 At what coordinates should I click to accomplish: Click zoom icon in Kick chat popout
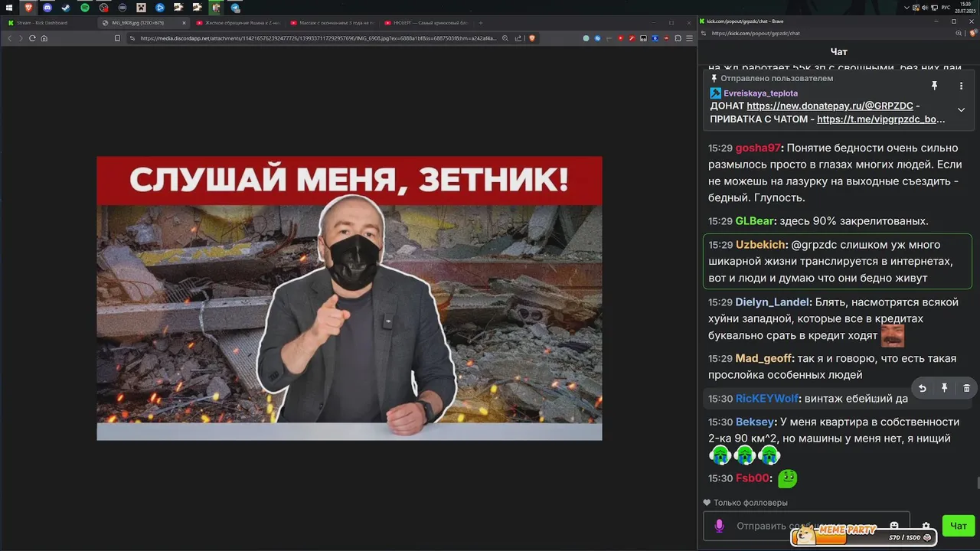pyautogui.click(x=959, y=33)
